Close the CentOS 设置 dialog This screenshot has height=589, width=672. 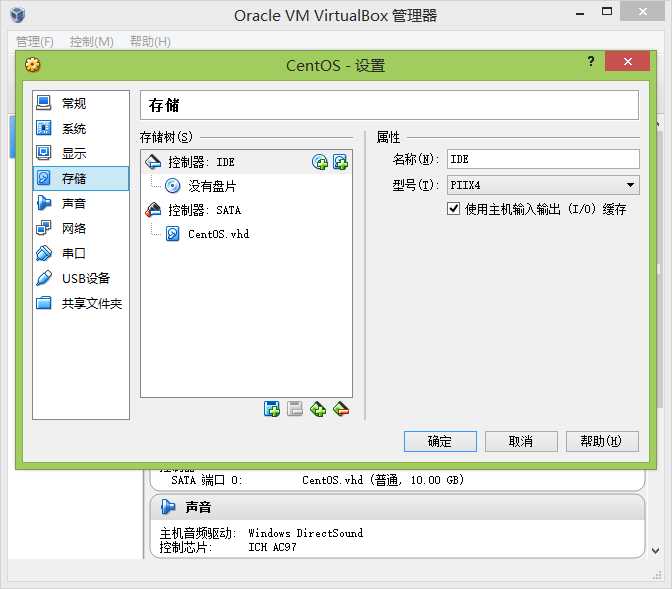pos(627,61)
